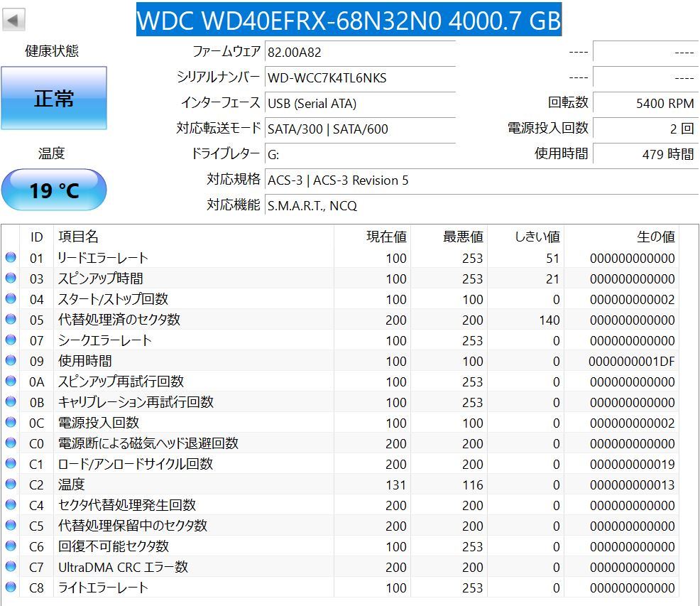Select the スピンアップ再試行回数 row name
700x606 pixels.
(x=121, y=382)
